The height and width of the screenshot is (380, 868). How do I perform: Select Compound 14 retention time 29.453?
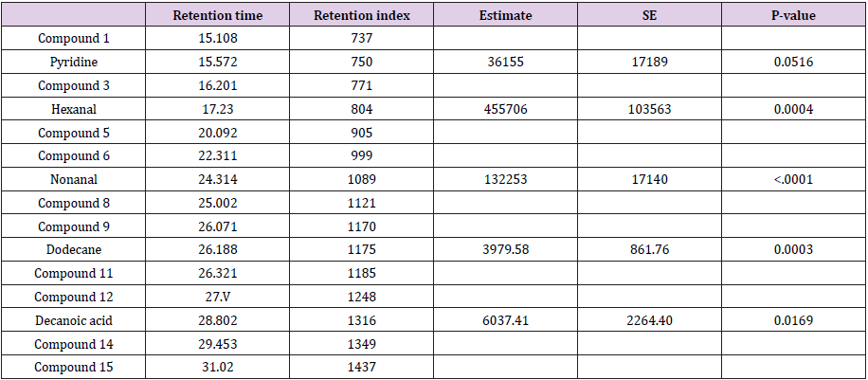point(218,344)
